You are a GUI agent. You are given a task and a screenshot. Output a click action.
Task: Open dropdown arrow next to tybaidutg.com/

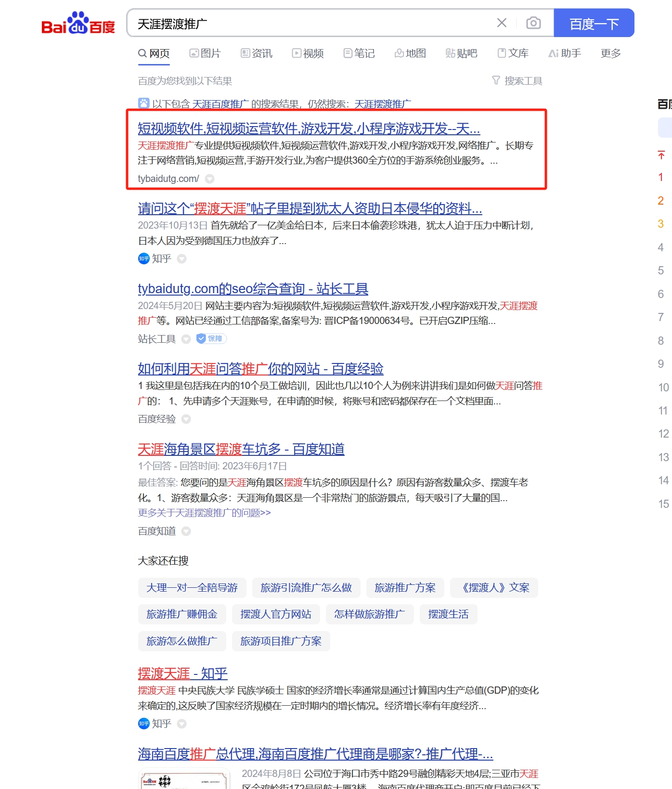(210, 179)
